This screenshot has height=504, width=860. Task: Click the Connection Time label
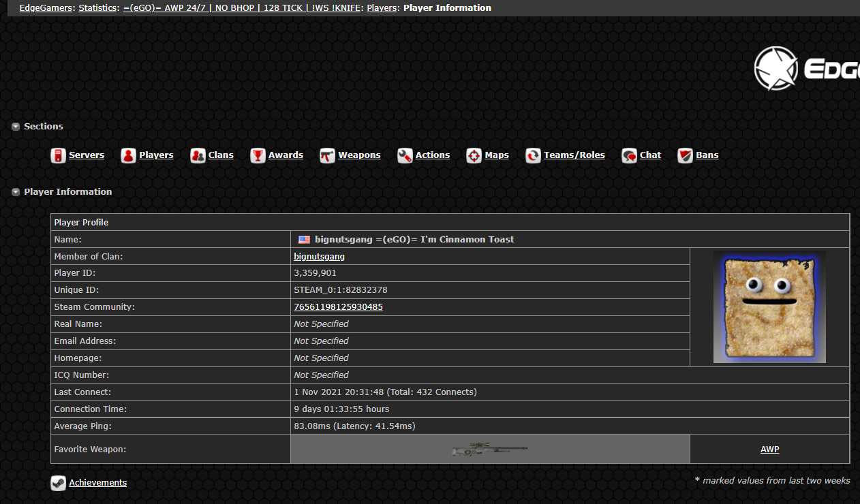click(x=91, y=409)
